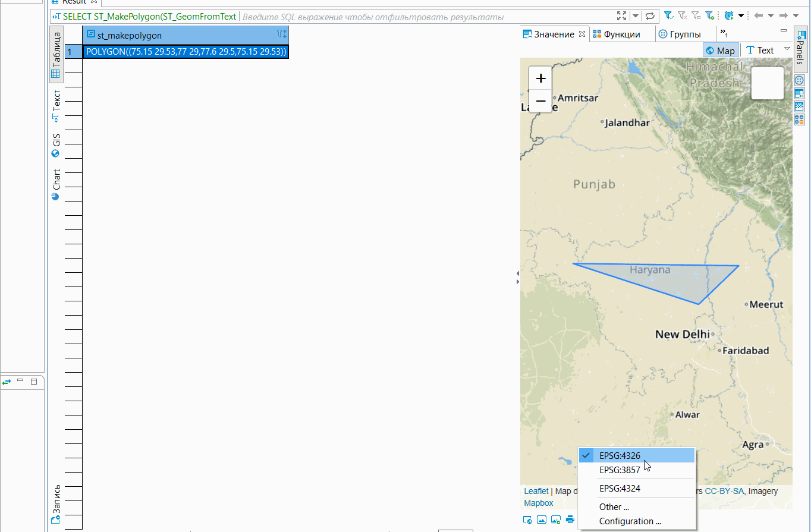Switch presentation to Text mode
Screen dimensions: 811x532
766,50
